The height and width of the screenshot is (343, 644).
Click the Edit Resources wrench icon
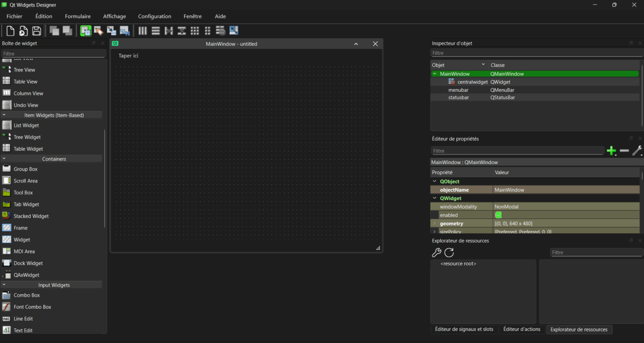436,252
